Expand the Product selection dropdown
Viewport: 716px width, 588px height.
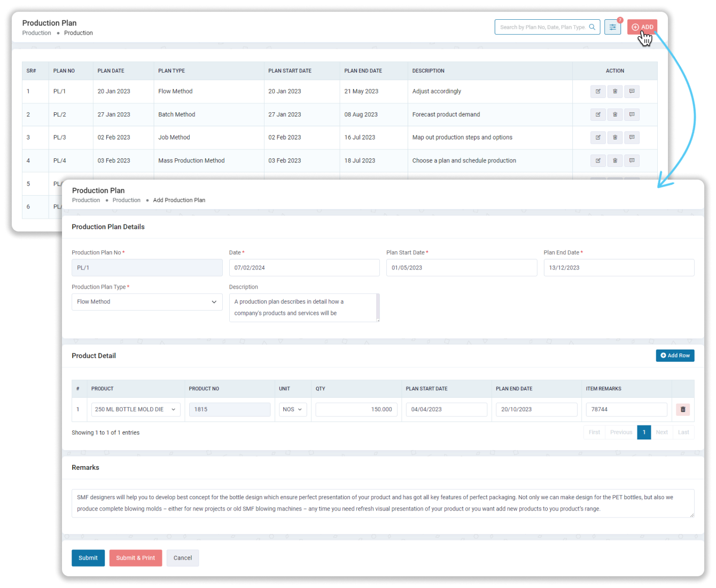pos(136,409)
